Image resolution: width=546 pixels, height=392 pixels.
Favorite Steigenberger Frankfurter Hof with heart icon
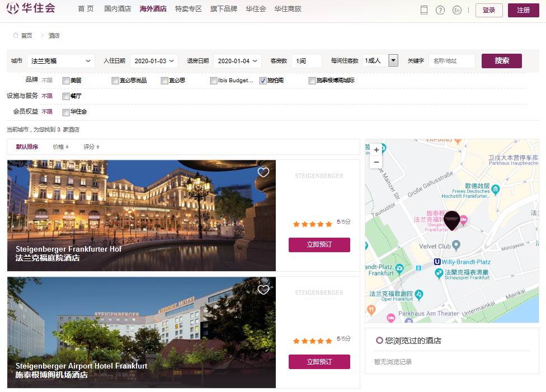(x=263, y=172)
